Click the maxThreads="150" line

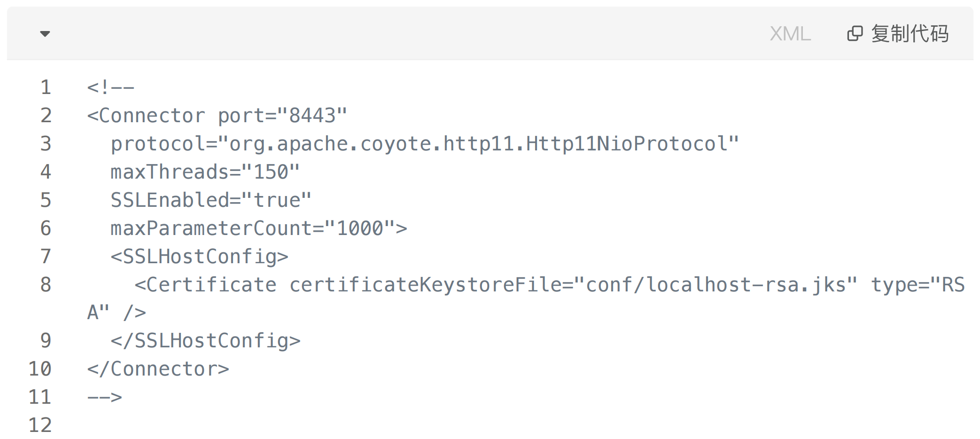(205, 172)
